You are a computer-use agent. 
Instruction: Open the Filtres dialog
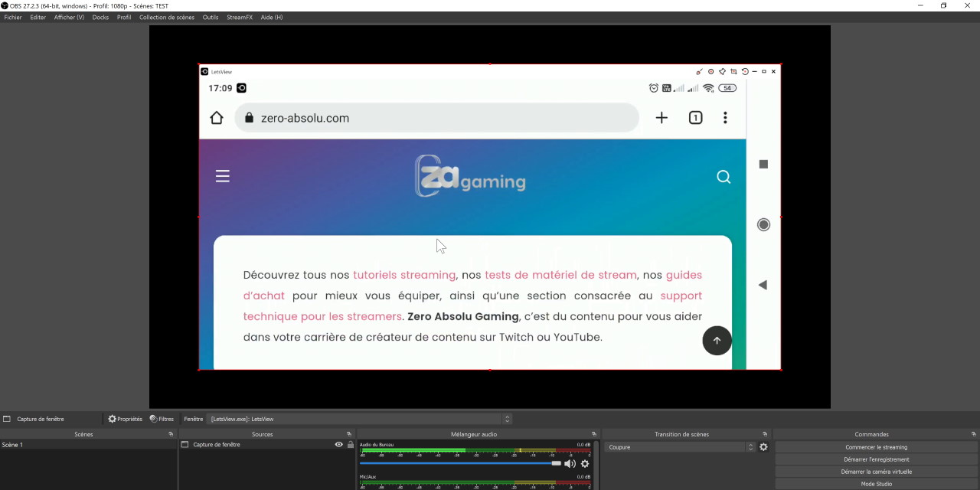(162, 419)
